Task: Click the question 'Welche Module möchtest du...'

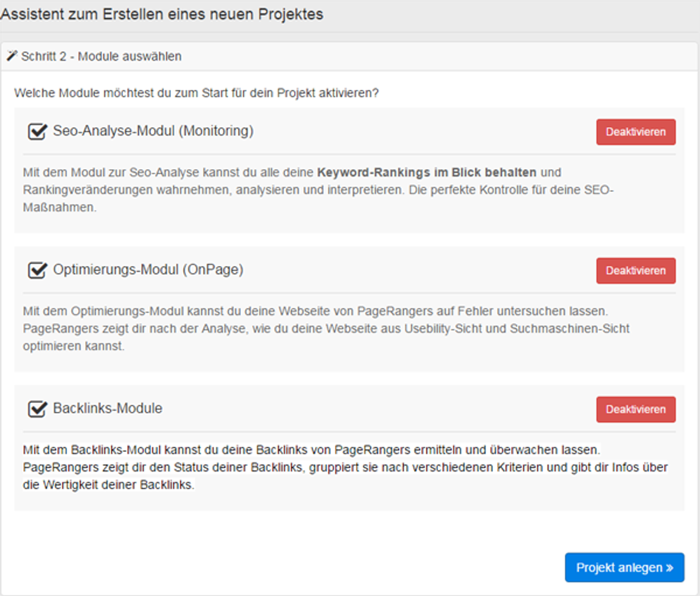Action: [197, 93]
